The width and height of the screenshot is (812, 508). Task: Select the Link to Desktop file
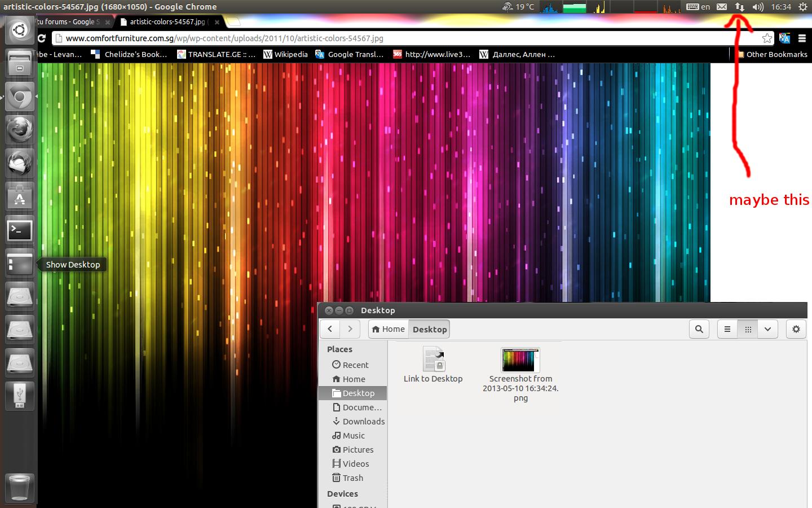coord(433,365)
